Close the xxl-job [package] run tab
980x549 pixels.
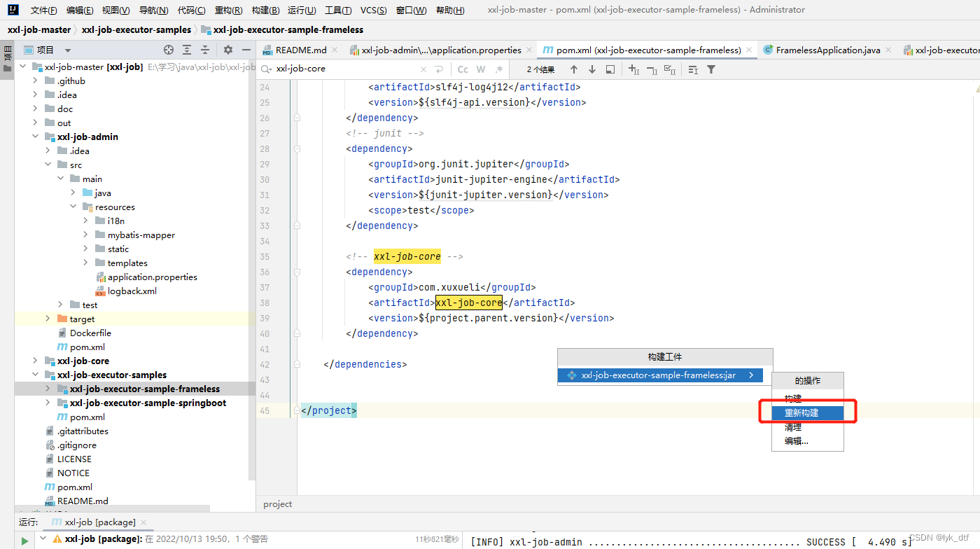tap(143, 522)
